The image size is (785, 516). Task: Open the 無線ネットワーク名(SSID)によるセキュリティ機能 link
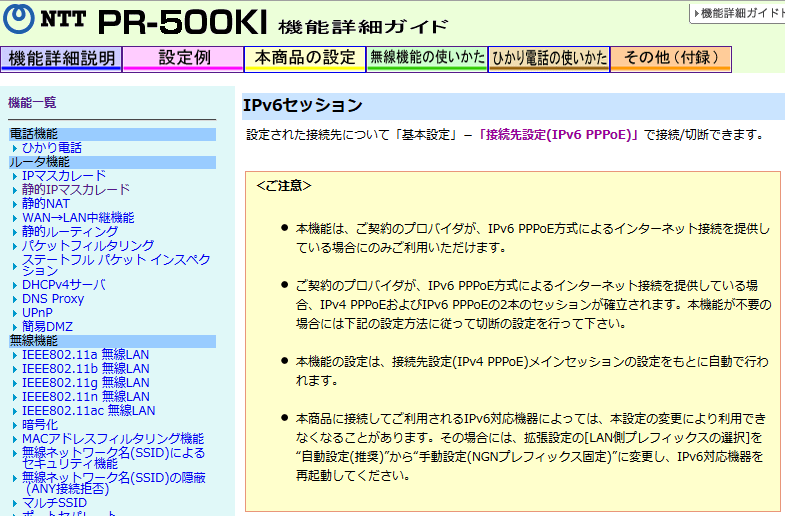coord(114,458)
